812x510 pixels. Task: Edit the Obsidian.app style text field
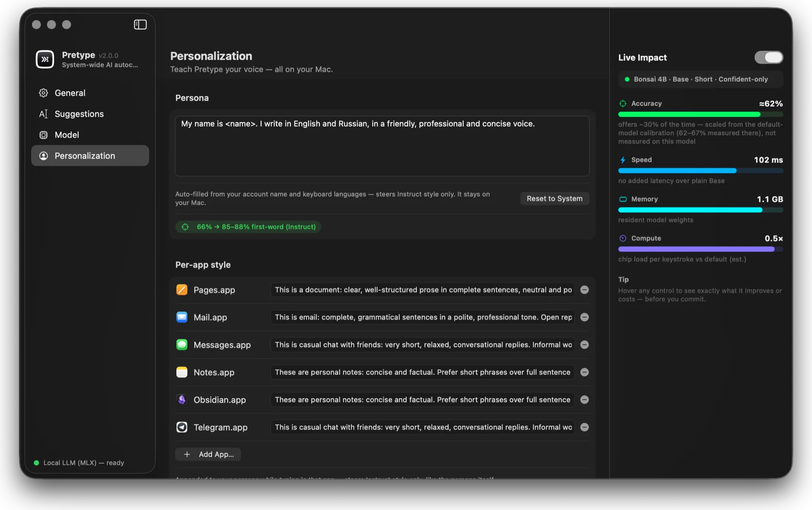click(x=422, y=400)
